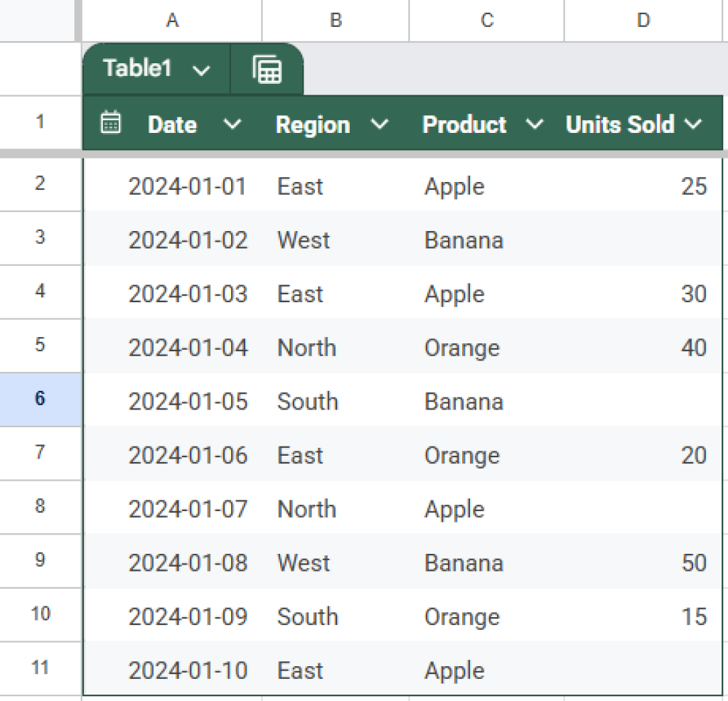Click the cell containing 2024-01-01
Screen dimensions: 728x701
point(188,186)
